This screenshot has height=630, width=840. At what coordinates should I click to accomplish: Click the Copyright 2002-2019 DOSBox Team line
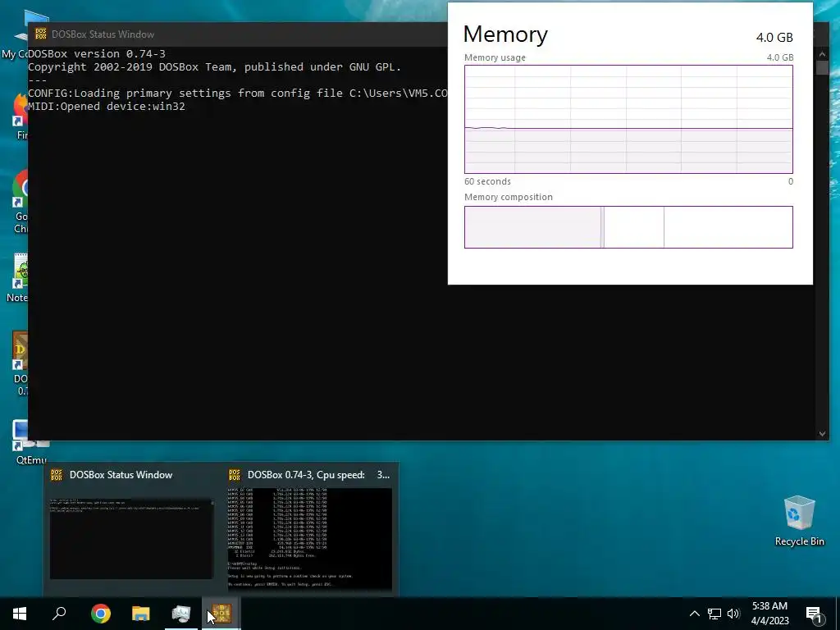(x=214, y=67)
